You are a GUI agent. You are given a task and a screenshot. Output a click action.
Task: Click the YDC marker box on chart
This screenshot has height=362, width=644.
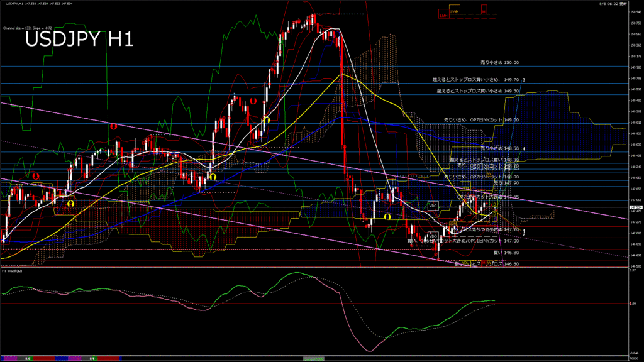tap(433, 206)
